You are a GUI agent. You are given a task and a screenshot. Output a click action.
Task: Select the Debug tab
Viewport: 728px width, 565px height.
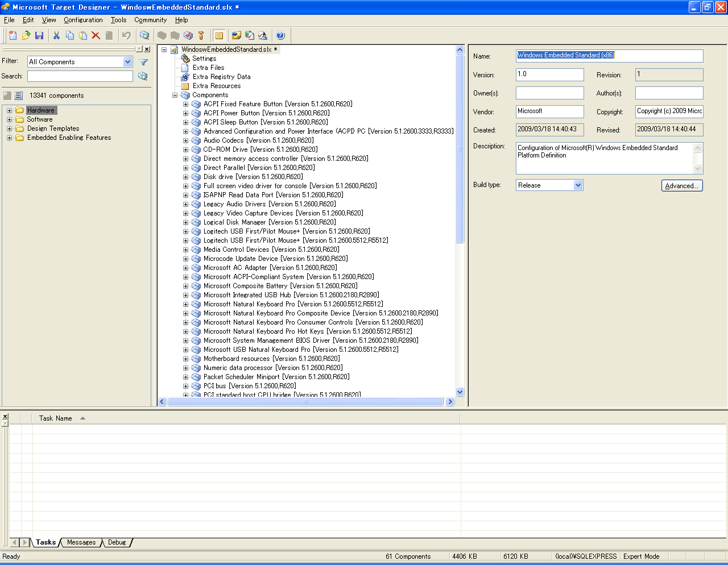(116, 542)
